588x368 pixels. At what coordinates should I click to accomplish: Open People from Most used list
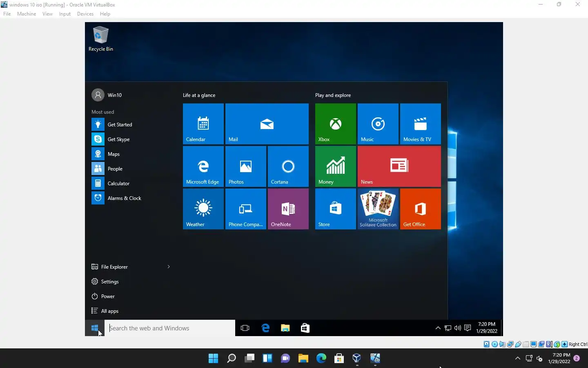(x=131, y=169)
